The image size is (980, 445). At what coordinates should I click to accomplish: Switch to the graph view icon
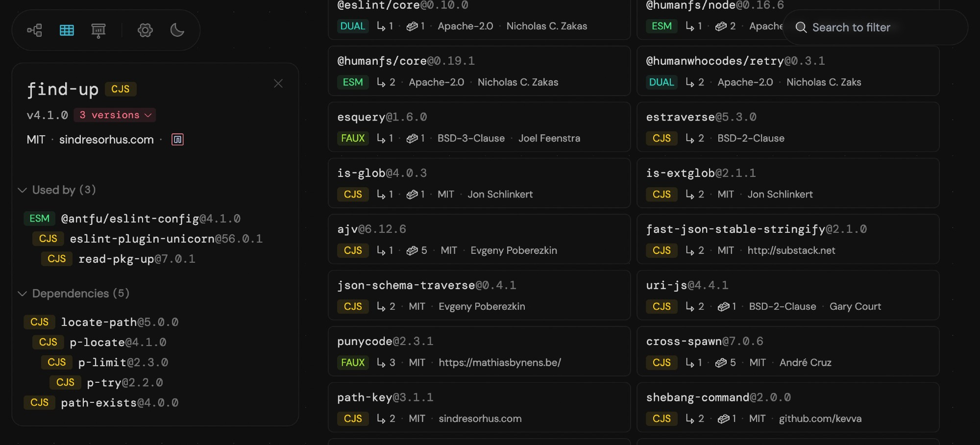[34, 30]
